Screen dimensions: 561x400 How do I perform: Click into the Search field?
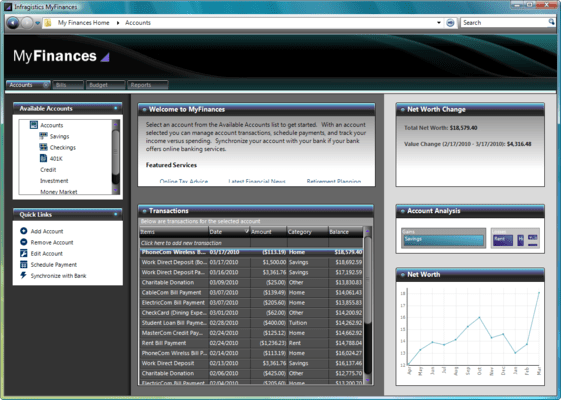[x=504, y=23]
